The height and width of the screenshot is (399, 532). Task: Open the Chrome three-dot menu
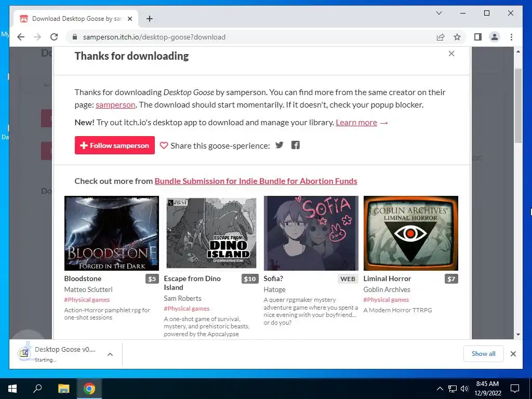coord(511,37)
